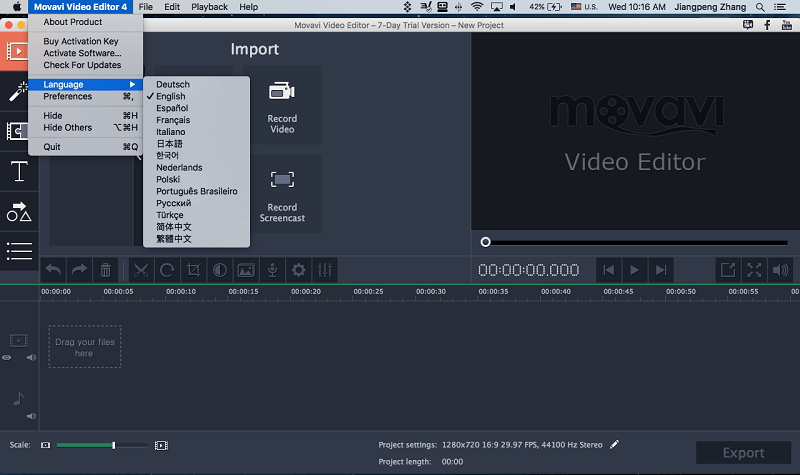Select Buy Activation Key
The height and width of the screenshot is (475, 800).
click(x=86, y=41)
